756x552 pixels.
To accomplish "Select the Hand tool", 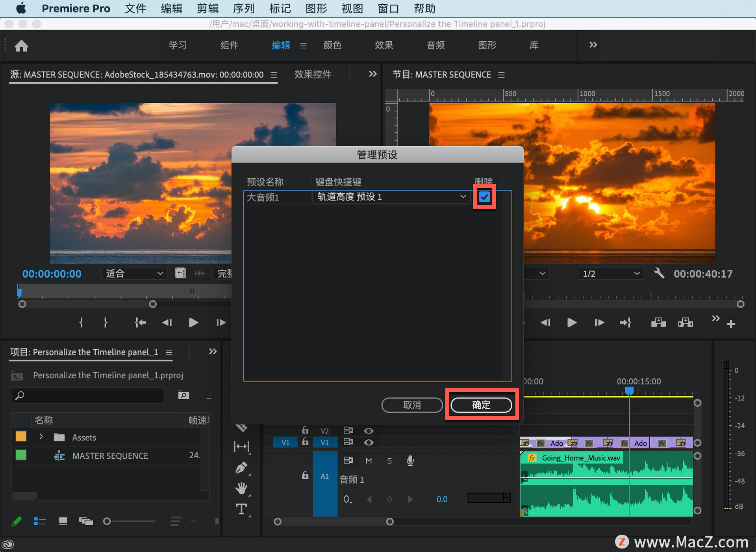I will pyautogui.click(x=241, y=488).
